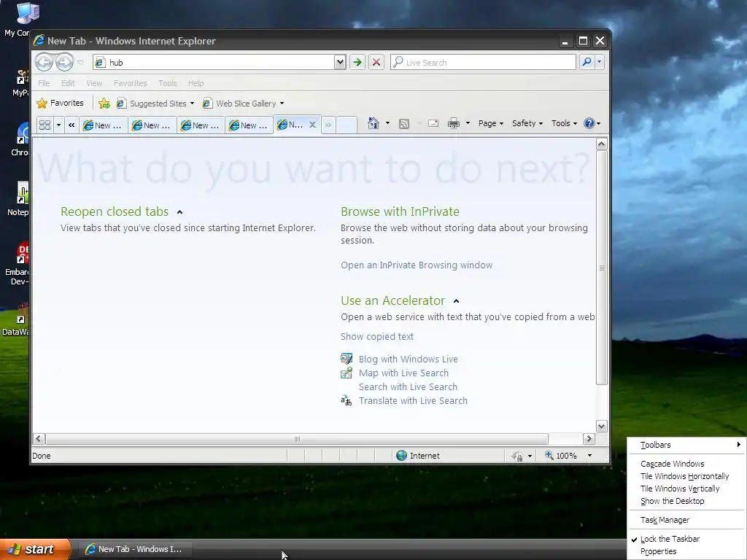
Task: Open recent pages dropdown arrow
Action: tap(80, 63)
